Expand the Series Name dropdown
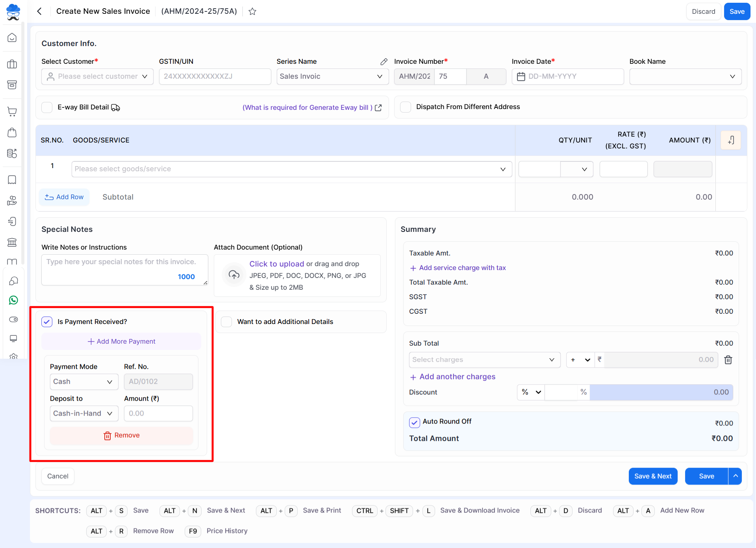Viewport: 756px width, 548px height. [332, 76]
